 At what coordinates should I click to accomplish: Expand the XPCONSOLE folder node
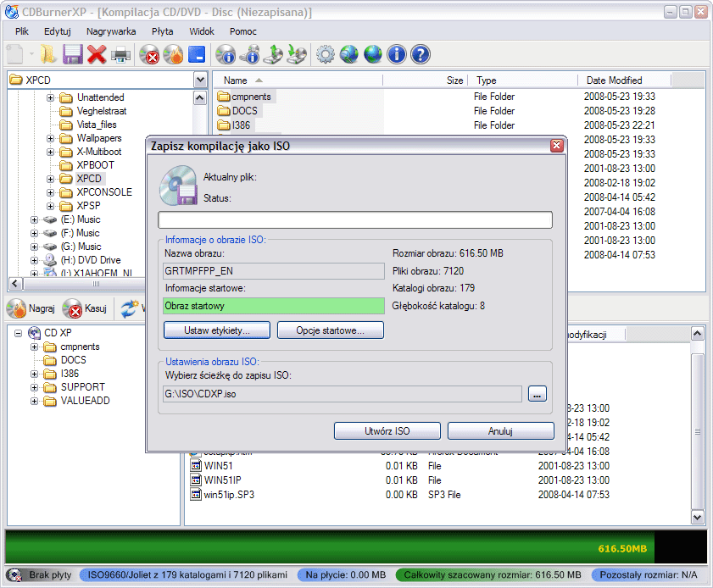pos(51,192)
